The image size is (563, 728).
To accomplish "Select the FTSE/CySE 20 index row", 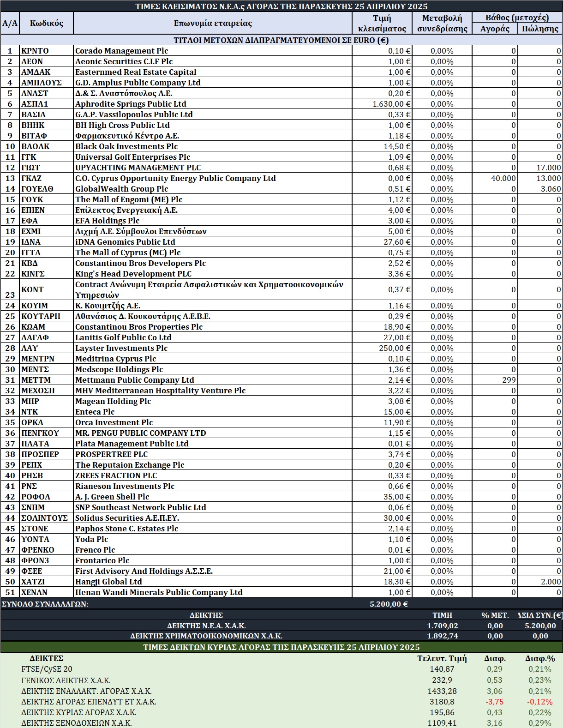I will pyautogui.click(x=281, y=669).
